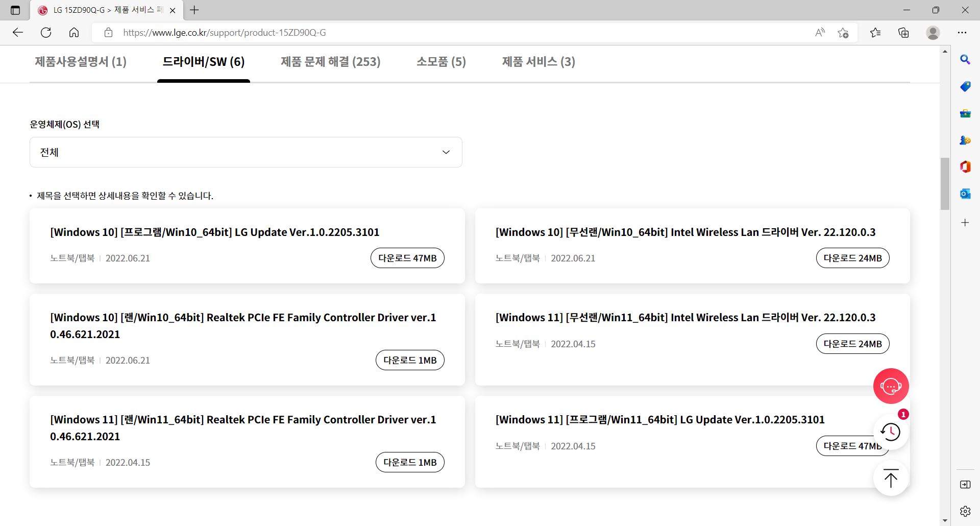The width and height of the screenshot is (980, 526).
Task: Open browser Collections
Action: (903, 33)
